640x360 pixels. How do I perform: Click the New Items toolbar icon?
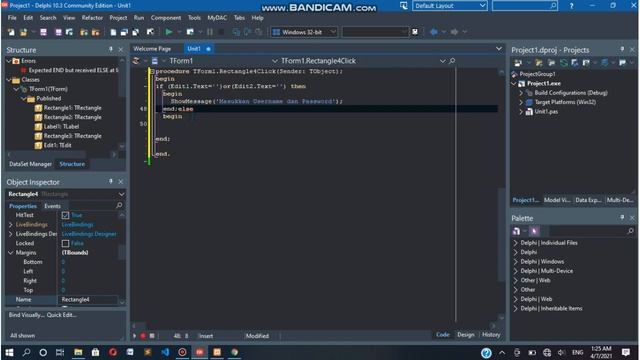point(11,32)
